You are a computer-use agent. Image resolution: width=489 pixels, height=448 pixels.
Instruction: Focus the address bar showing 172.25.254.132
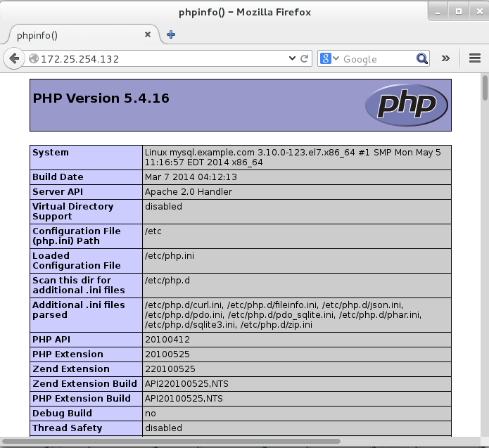click(x=162, y=58)
